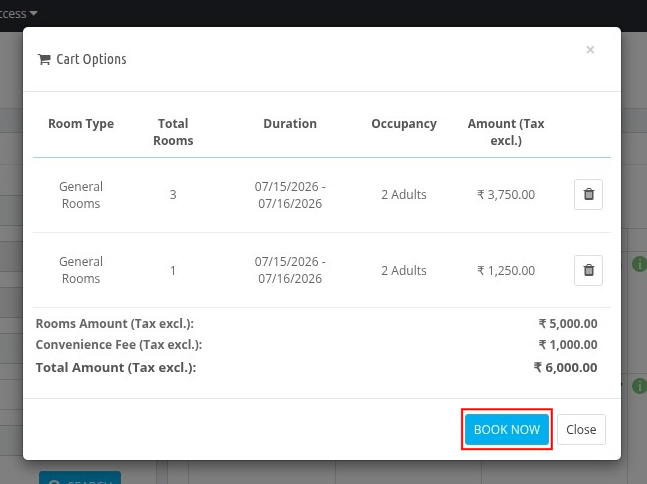
Task: Click the Total Amount (Tax excl.) label
Action: (x=116, y=367)
